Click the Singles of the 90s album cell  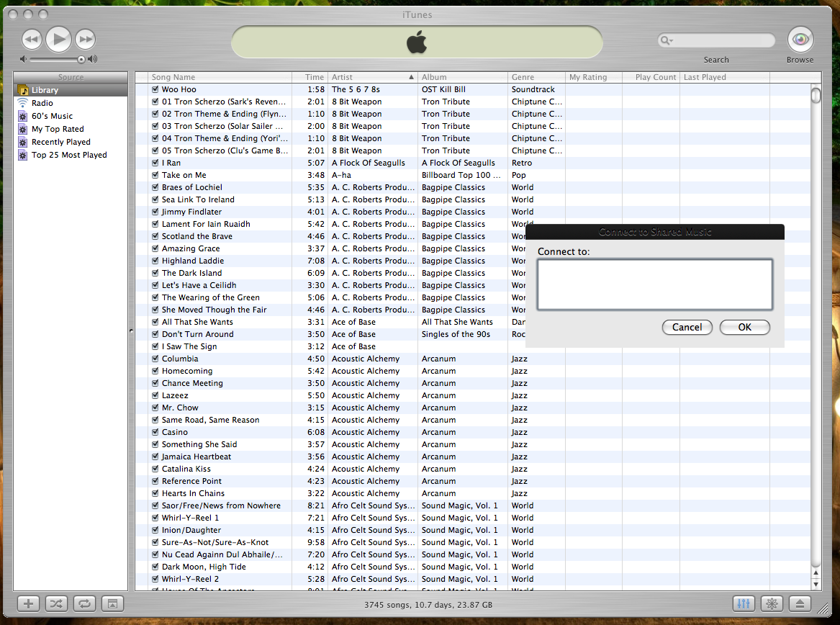tap(456, 335)
